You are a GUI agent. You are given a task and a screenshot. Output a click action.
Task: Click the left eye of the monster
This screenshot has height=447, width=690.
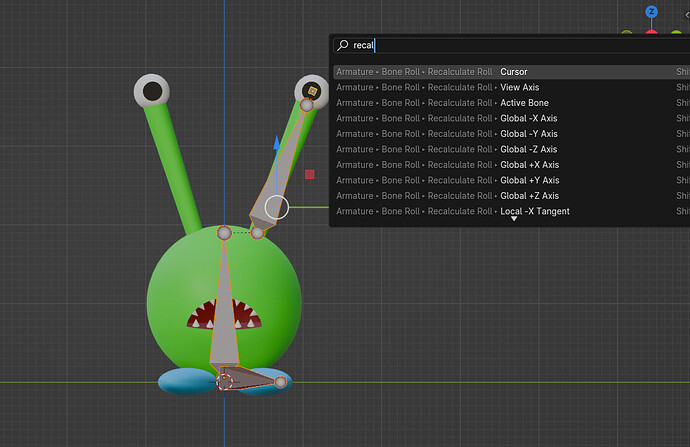click(152, 91)
